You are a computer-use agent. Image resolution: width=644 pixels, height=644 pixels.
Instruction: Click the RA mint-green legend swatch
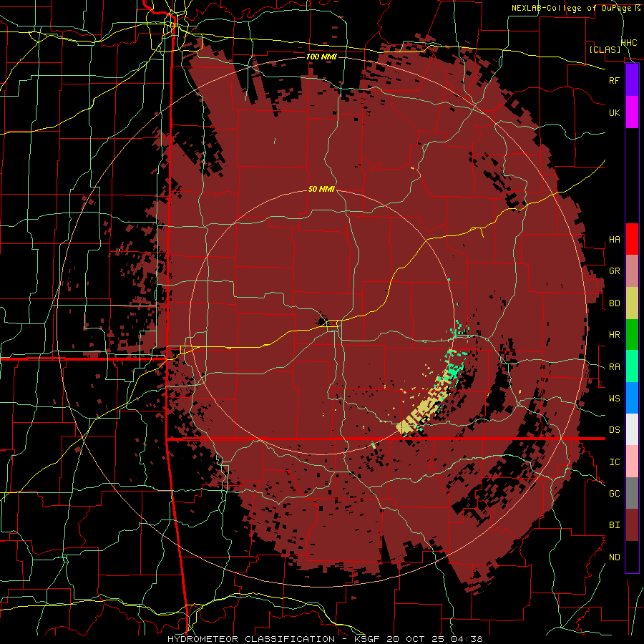pyautogui.click(x=632, y=366)
